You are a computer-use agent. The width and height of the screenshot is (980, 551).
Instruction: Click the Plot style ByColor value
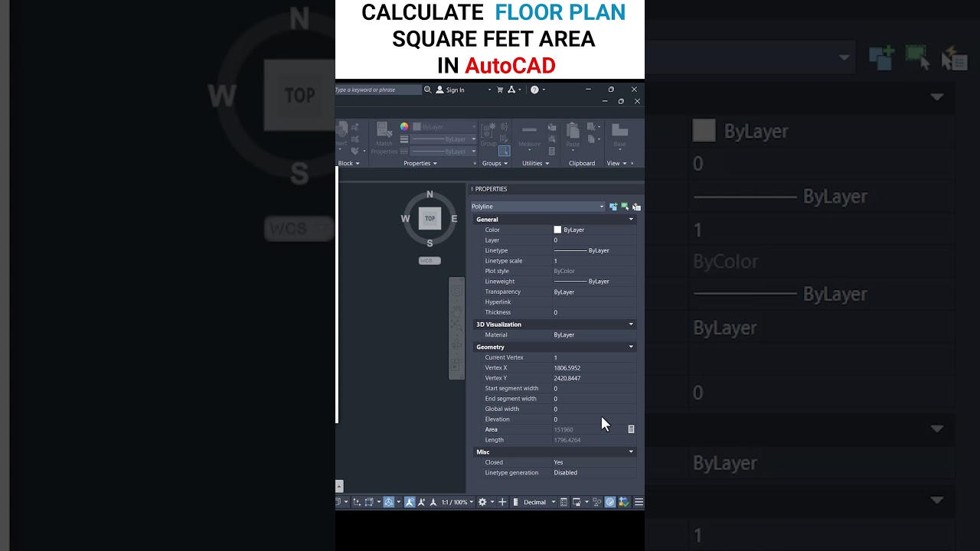[564, 271]
